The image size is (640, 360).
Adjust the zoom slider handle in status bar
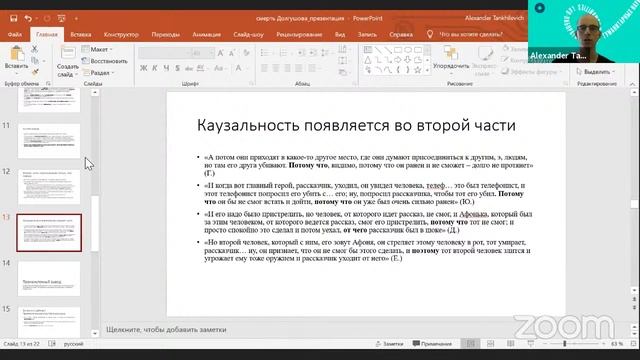point(565,344)
